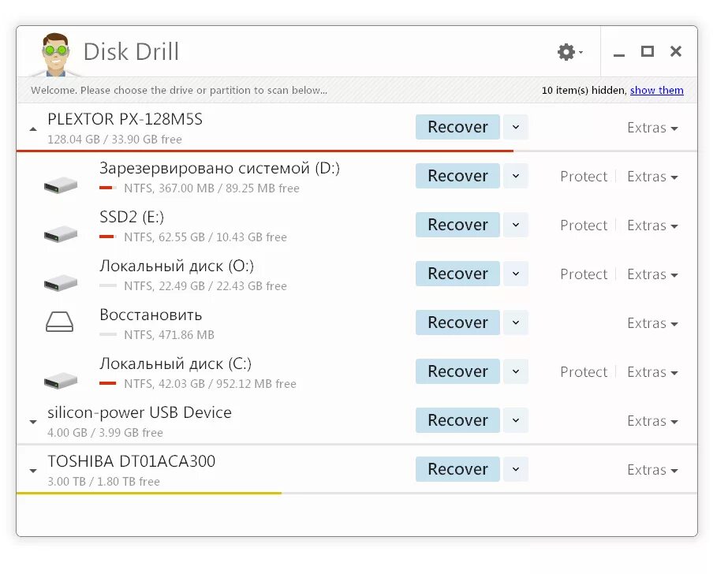Image resolution: width=728 pixels, height=574 pixels.
Task: Open Extras menu for Локальный диск (C:)
Action: 652,372
